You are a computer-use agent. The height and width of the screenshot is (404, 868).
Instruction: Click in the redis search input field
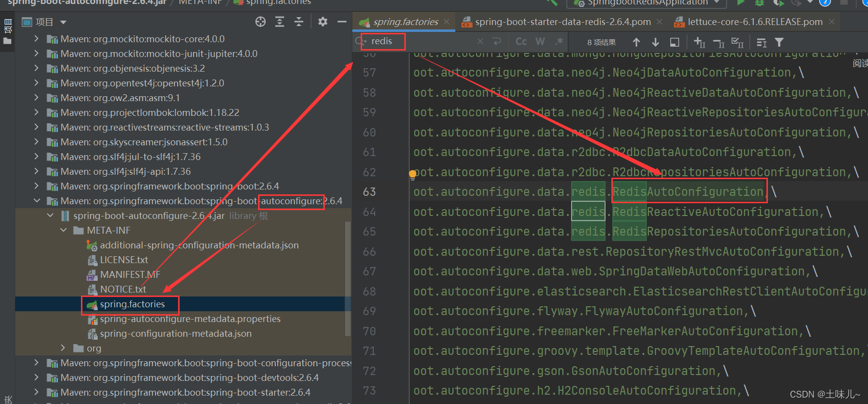click(422, 41)
